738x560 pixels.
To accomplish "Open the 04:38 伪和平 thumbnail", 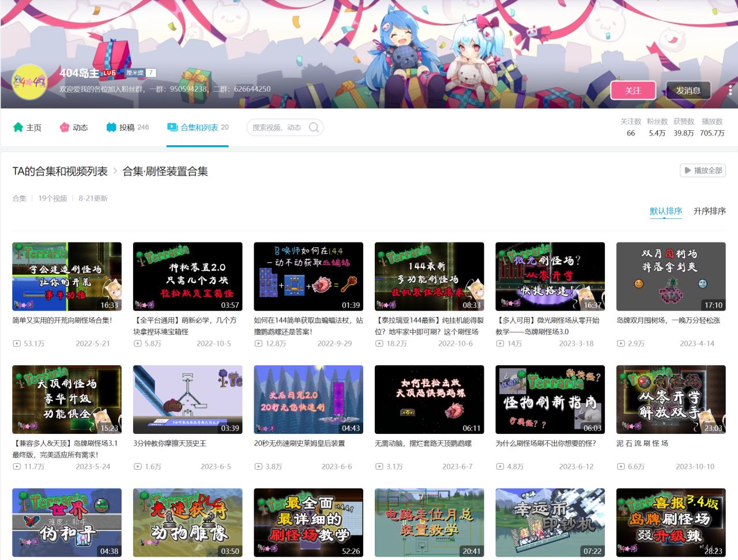I will tap(67, 523).
